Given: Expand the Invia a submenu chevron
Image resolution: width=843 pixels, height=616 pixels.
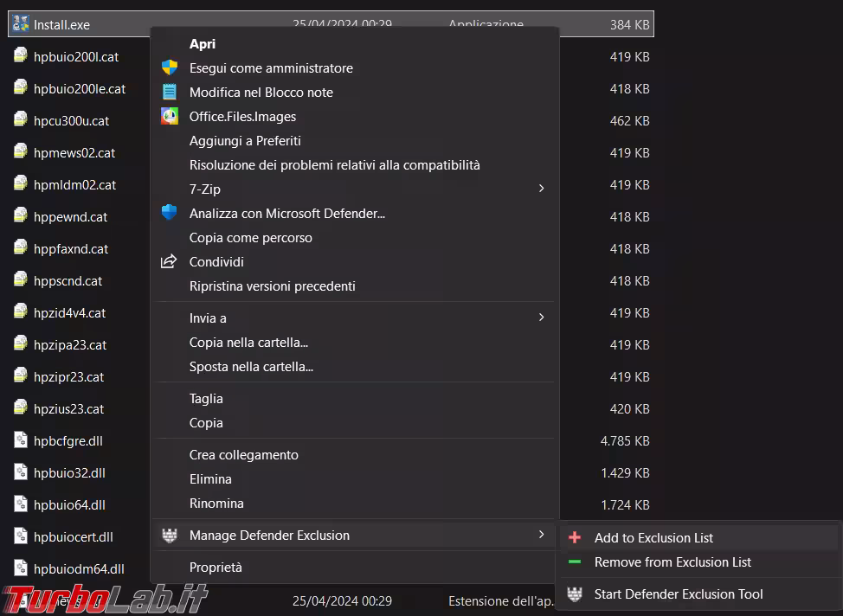Looking at the screenshot, I should 542,318.
